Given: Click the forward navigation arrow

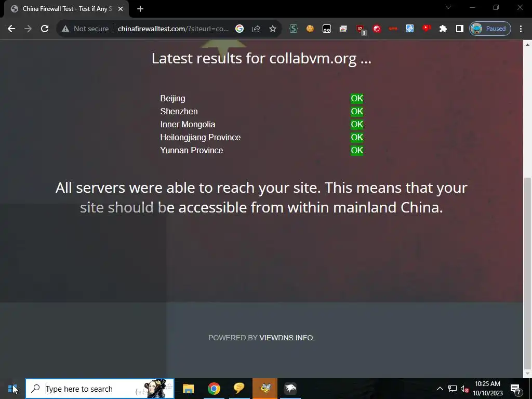Looking at the screenshot, I should click(28, 29).
